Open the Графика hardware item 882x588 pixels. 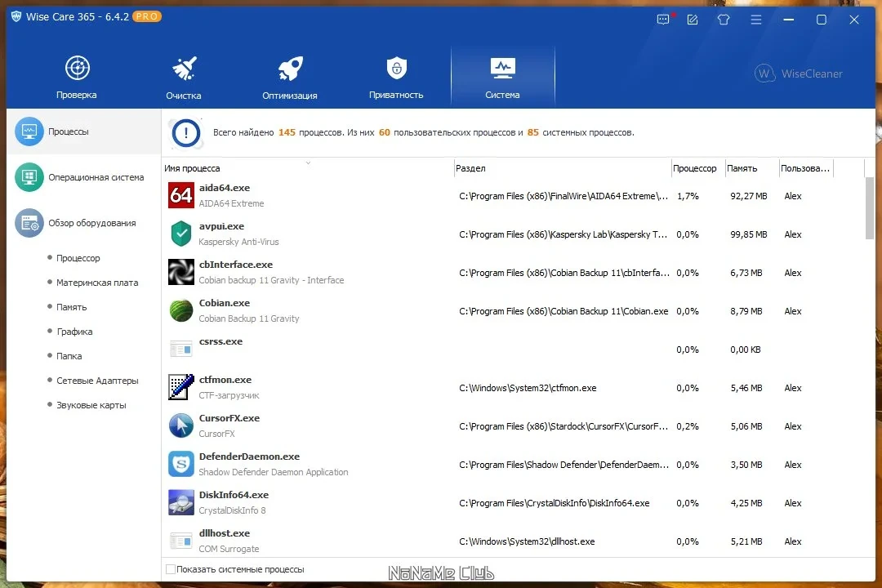(x=74, y=332)
